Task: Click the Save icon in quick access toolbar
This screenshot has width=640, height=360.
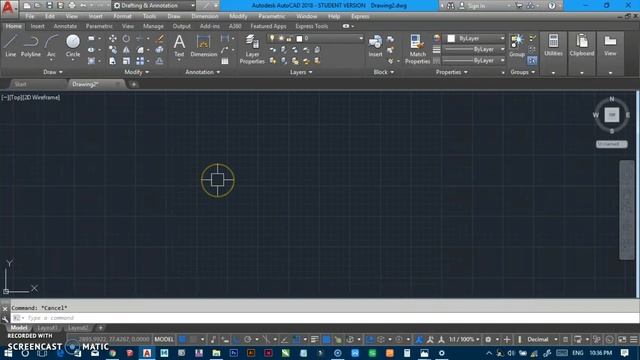Action: point(49,6)
